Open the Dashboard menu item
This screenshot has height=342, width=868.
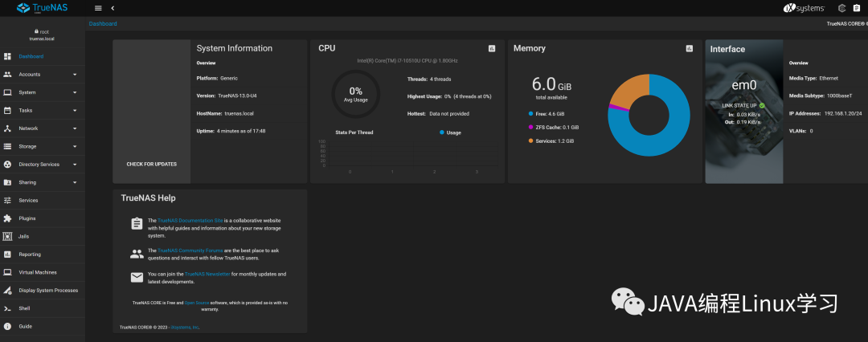(43, 56)
